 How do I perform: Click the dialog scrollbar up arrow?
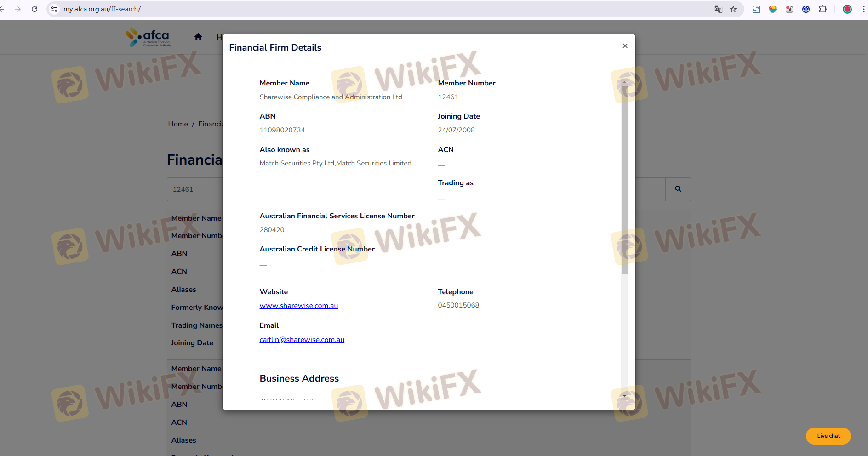point(624,82)
